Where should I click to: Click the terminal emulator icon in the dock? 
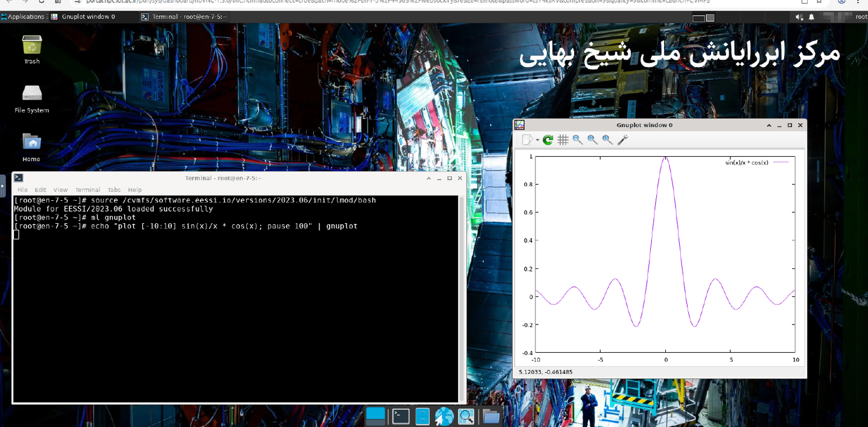[x=400, y=416]
